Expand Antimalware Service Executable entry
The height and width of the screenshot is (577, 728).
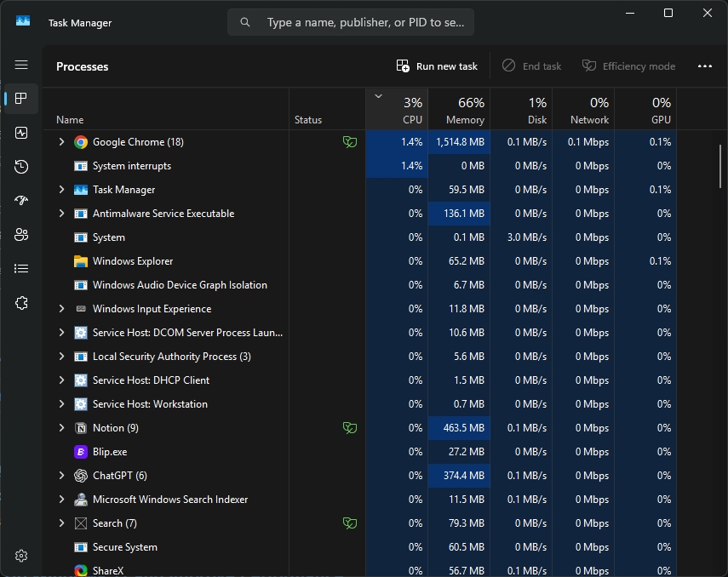pyautogui.click(x=61, y=214)
